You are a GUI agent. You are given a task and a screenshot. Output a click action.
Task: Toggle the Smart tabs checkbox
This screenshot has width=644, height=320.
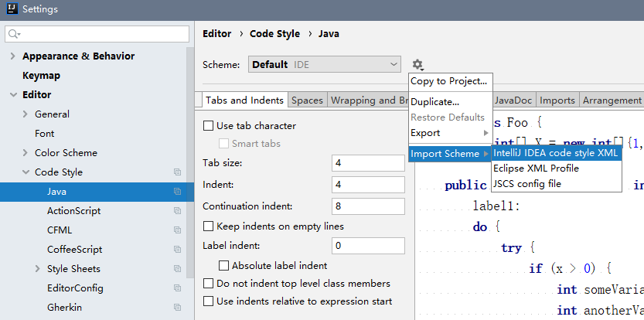(224, 143)
